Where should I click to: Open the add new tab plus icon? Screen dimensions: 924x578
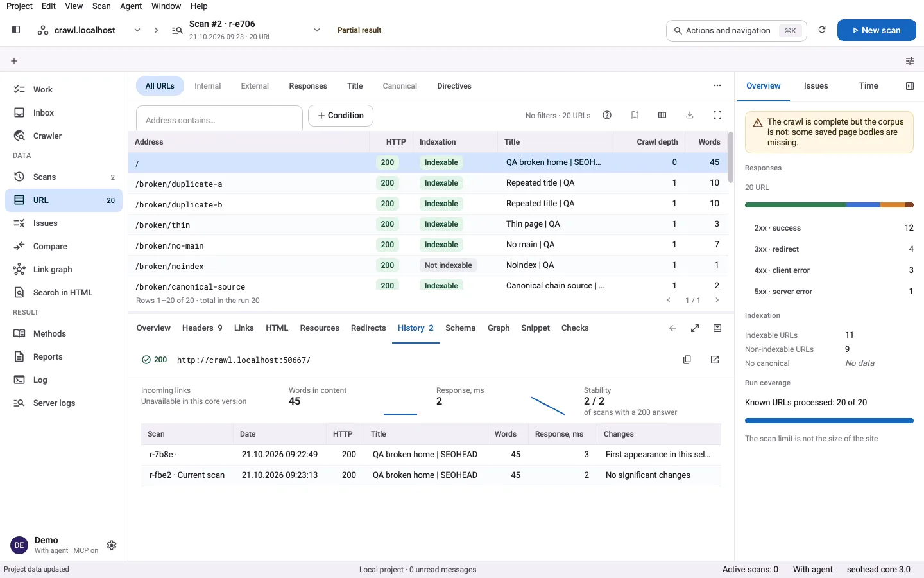pyautogui.click(x=14, y=61)
